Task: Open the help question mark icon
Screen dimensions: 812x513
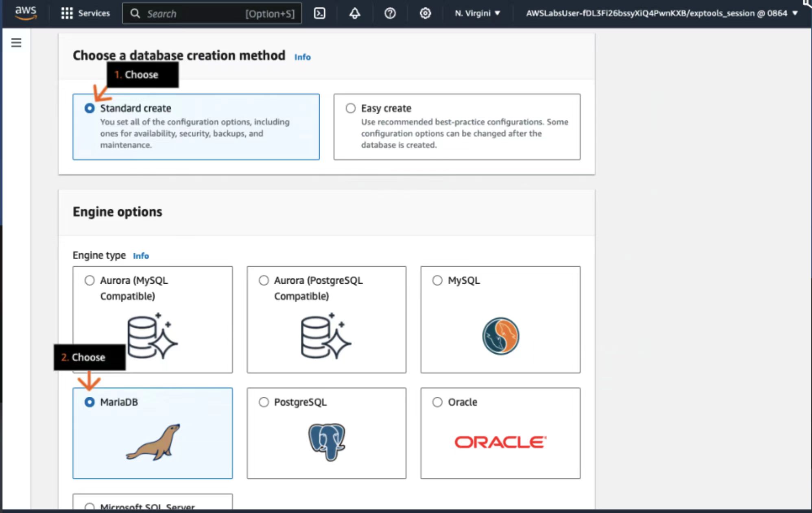Action: point(390,13)
